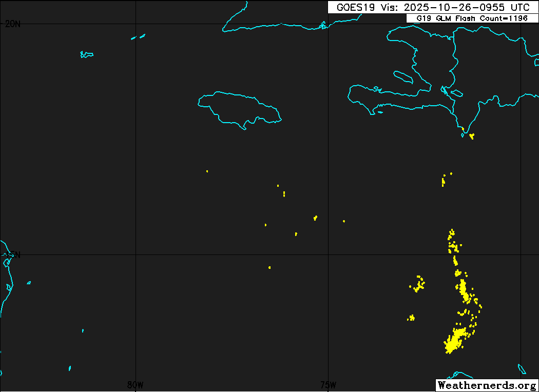
Task: Select the Cayman Brac islands near 80W
Action: pyautogui.click(x=138, y=36)
